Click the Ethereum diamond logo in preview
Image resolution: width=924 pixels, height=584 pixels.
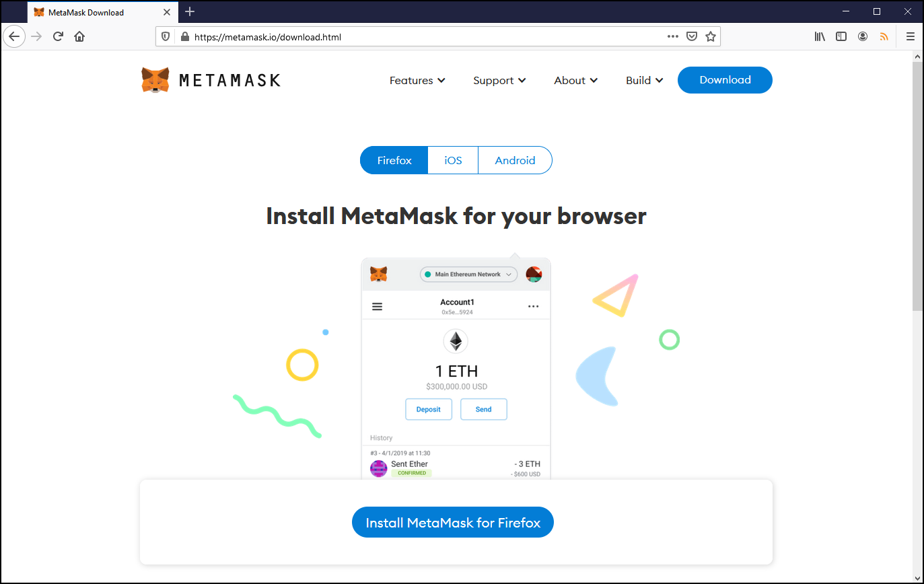click(x=456, y=341)
